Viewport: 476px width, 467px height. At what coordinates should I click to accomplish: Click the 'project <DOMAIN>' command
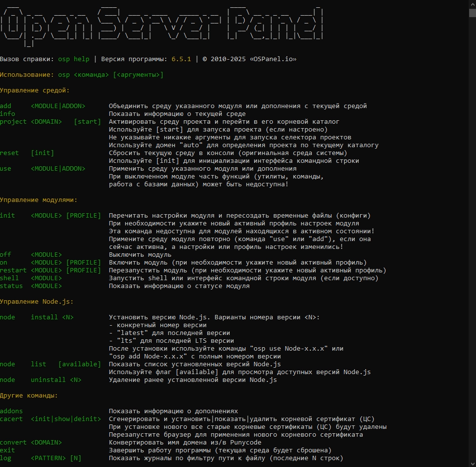click(x=31, y=122)
